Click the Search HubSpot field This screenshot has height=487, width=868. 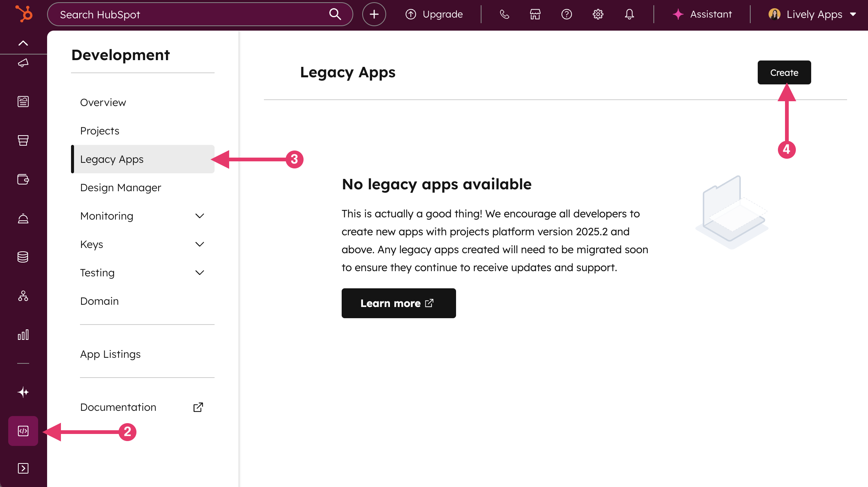pyautogui.click(x=187, y=14)
